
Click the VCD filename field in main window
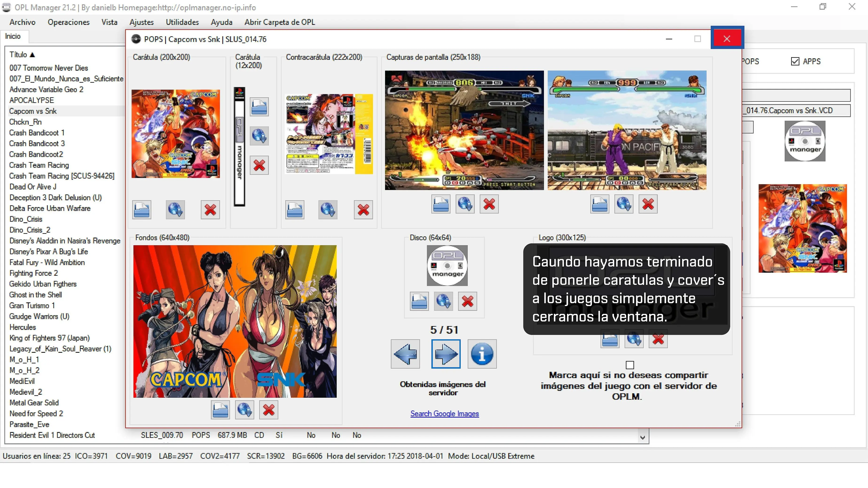pos(796,110)
